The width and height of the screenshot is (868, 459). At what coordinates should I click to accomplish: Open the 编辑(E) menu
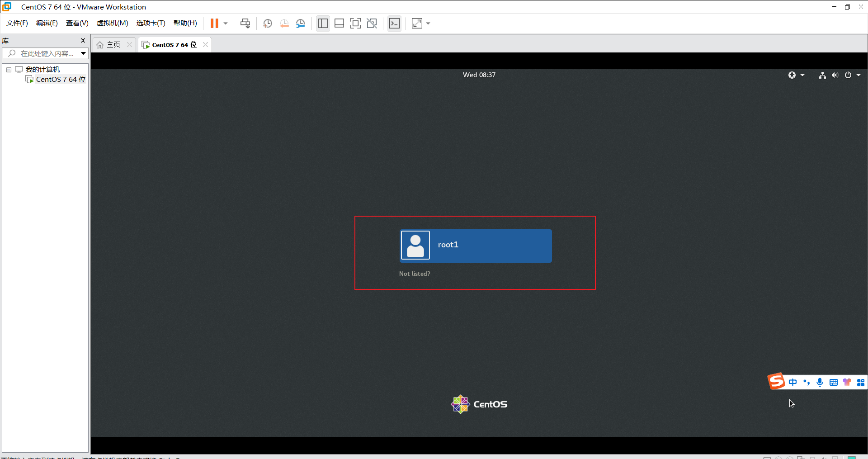(47, 23)
